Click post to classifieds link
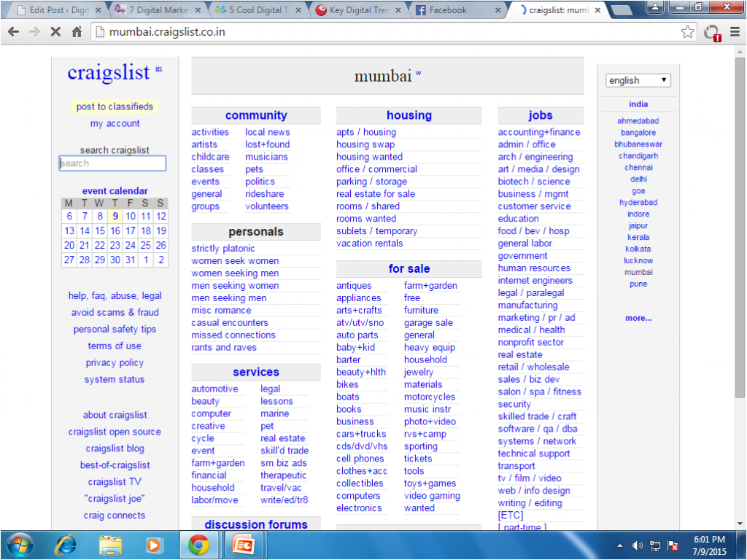Screen dimensions: 747x560 (x=115, y=106)
